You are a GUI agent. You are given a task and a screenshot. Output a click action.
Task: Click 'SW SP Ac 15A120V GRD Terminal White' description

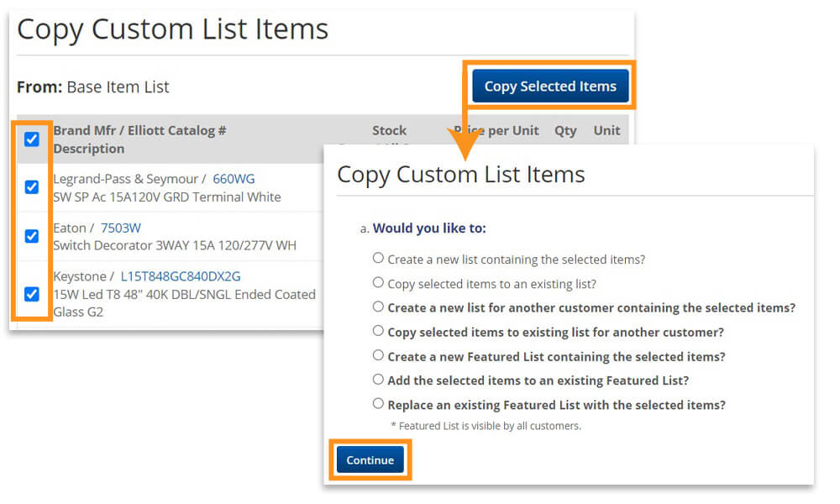pyautogui.click(x=167, y=197)
